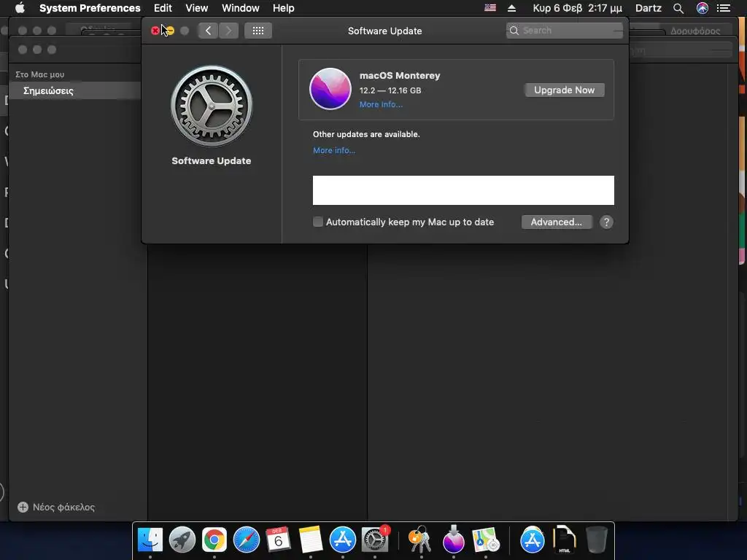Open the Install macOS Monterey Dock icon
The image size is (747, 560).
(x=453, y=539)
